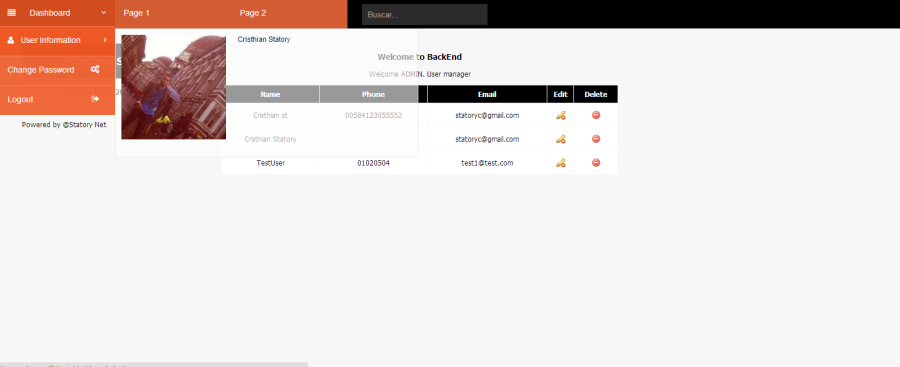This screenshot has width=900, height=367.
Task: Click the Cristhian st name cell
Action: coord(270,115)
